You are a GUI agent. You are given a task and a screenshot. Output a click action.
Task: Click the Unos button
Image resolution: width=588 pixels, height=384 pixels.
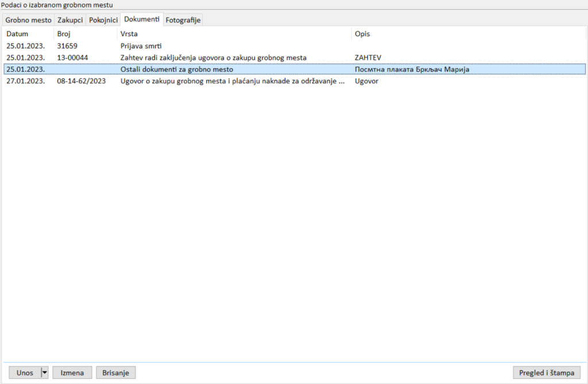pos(25,373)
